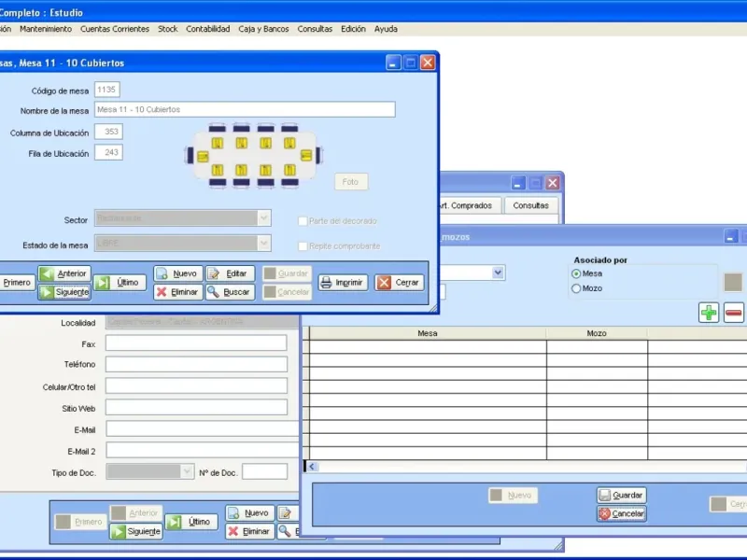Click Editar in Mesa window
Viewport: 747px width, 560px height.
pyautogui.click(x=230, y=273)
